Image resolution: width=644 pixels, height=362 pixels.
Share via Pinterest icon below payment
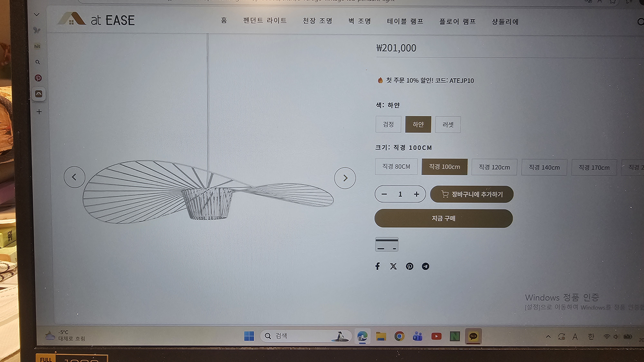409,266
